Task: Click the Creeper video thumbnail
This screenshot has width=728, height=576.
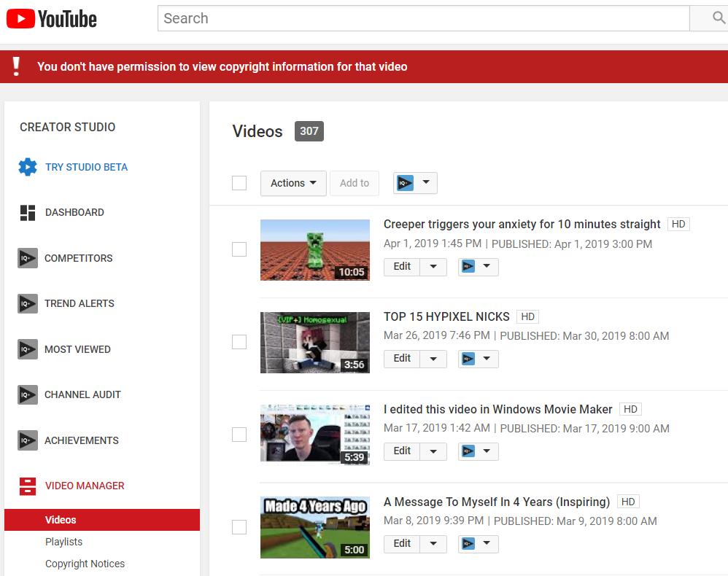Action: pyautogui.click(x=315, y=249)
